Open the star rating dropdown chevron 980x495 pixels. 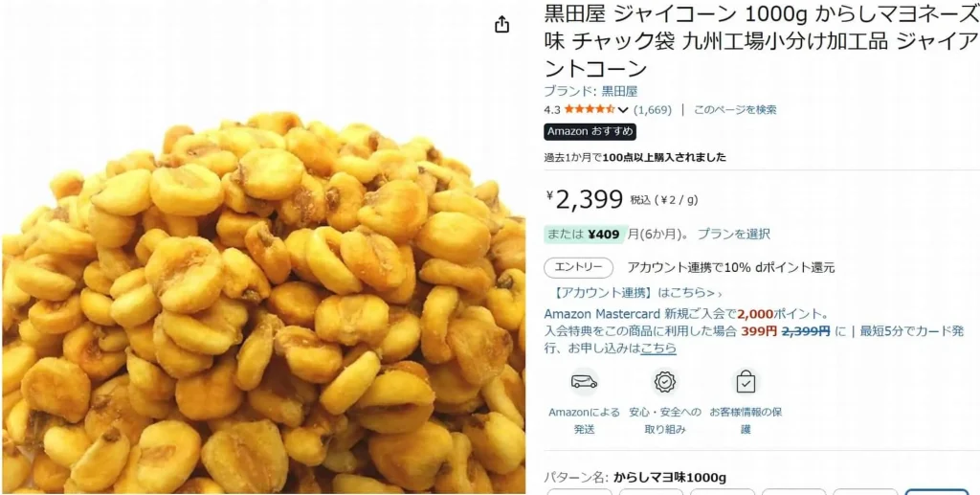pos(622,110)
